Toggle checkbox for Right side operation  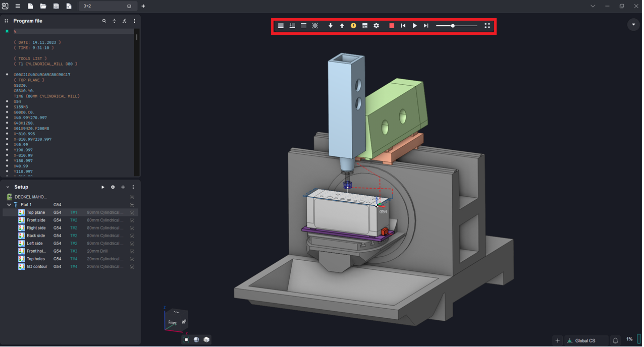tap(132, 228)
